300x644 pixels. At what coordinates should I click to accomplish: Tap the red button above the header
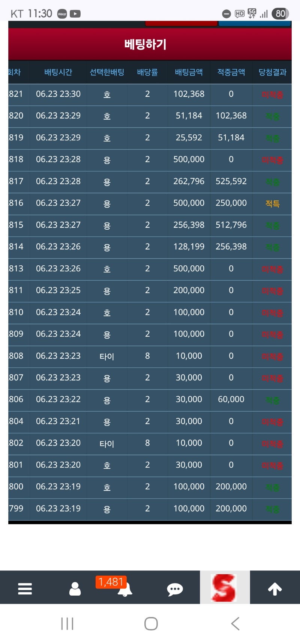click(181, 24)
